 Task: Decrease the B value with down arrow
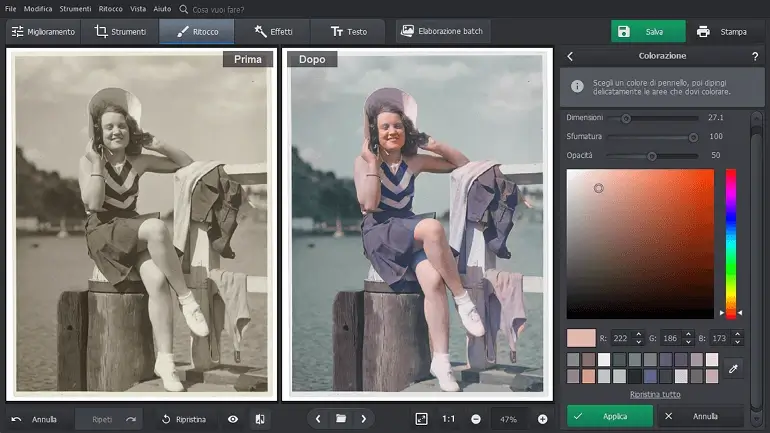[x=738, y=342]
